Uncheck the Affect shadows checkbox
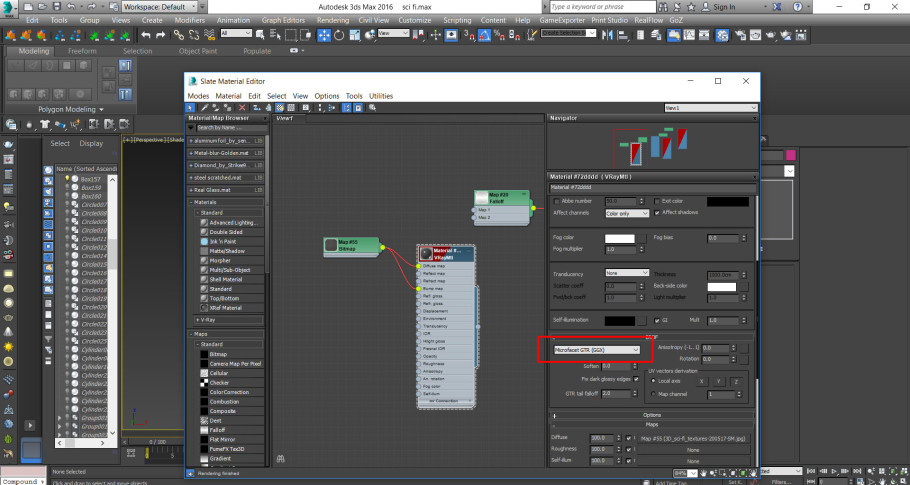The width and height of the screenshot is (910, 485). tap(657, 213)
